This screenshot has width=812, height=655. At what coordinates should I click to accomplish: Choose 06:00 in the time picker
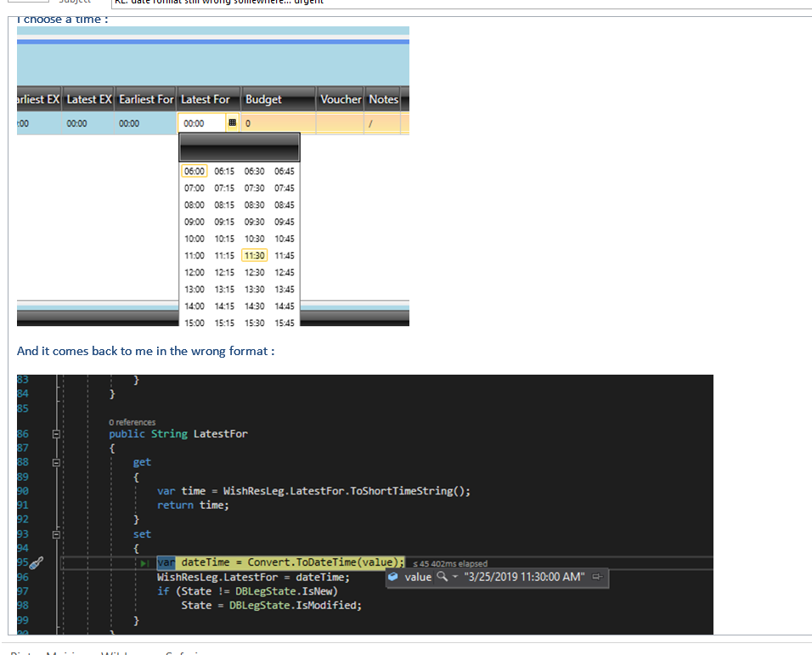[x=195, y=171]
